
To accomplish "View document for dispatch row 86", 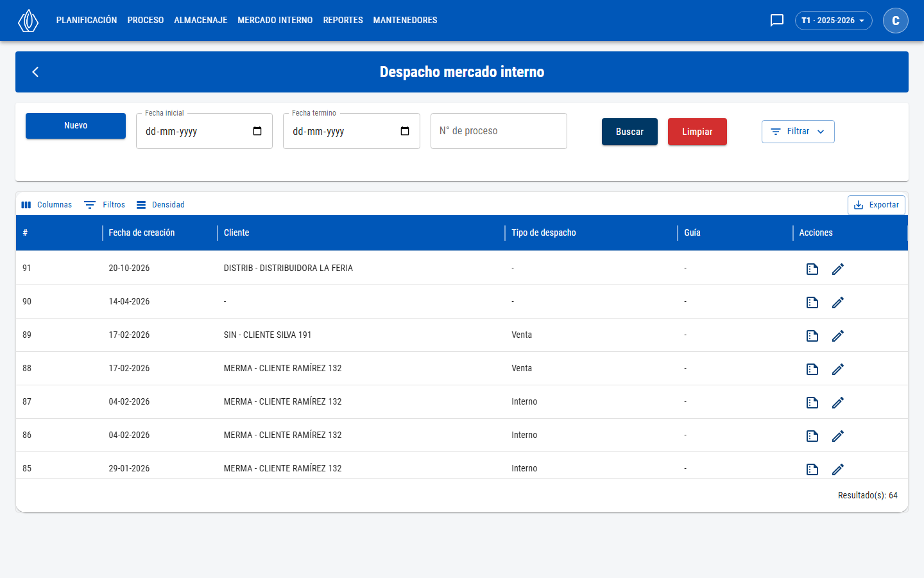I will (x=812, y=436).
